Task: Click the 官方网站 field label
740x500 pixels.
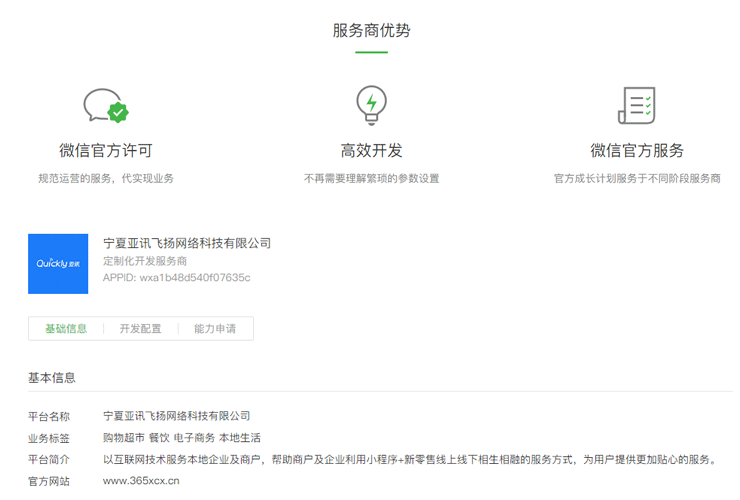Action: [49, 481]
